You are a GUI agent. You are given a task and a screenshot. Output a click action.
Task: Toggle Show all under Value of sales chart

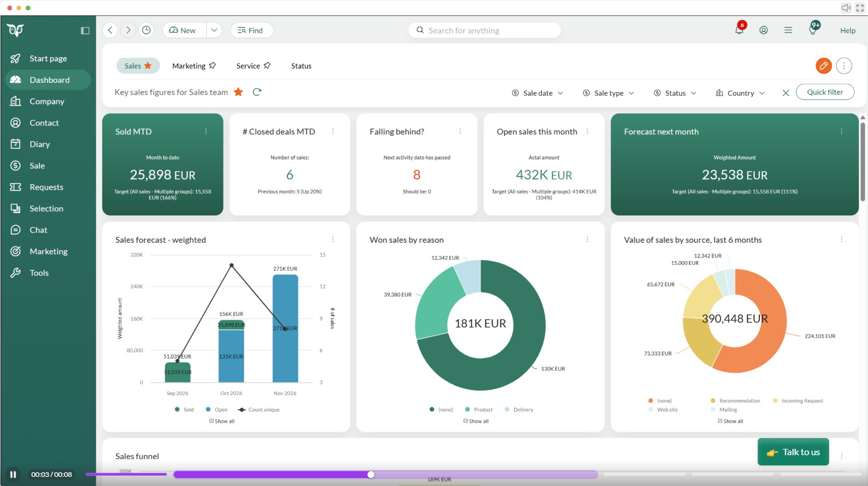[731, 421]
